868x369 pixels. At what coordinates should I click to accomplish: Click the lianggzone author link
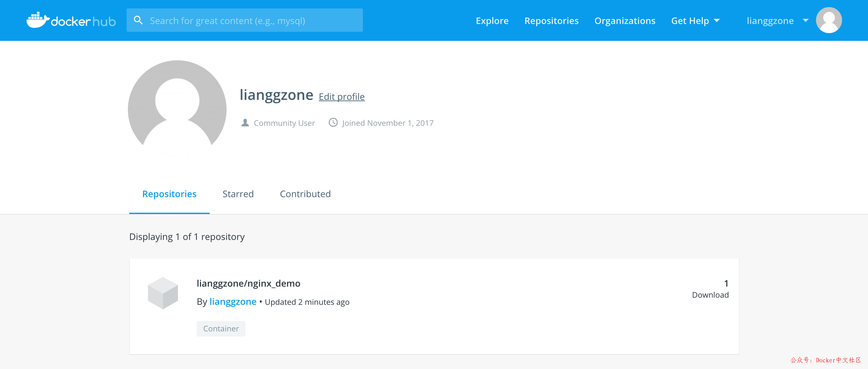pos(232,302)
